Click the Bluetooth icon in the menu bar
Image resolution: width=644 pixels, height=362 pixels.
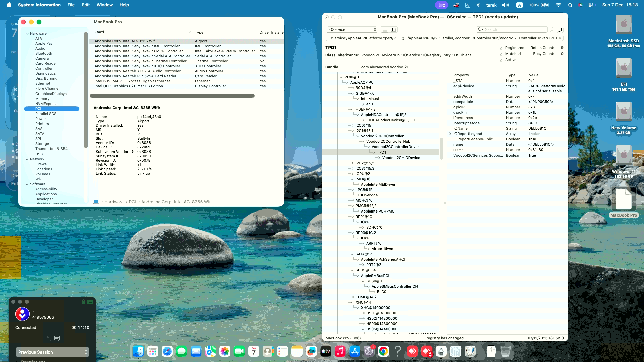(478, 5)
